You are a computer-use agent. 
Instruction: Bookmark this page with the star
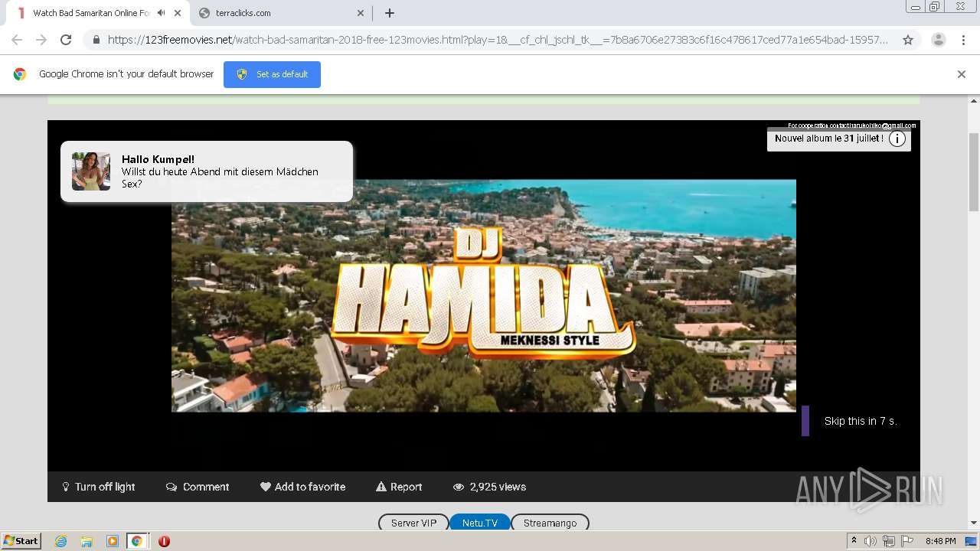pyautogui.click(x=908, y=40)
